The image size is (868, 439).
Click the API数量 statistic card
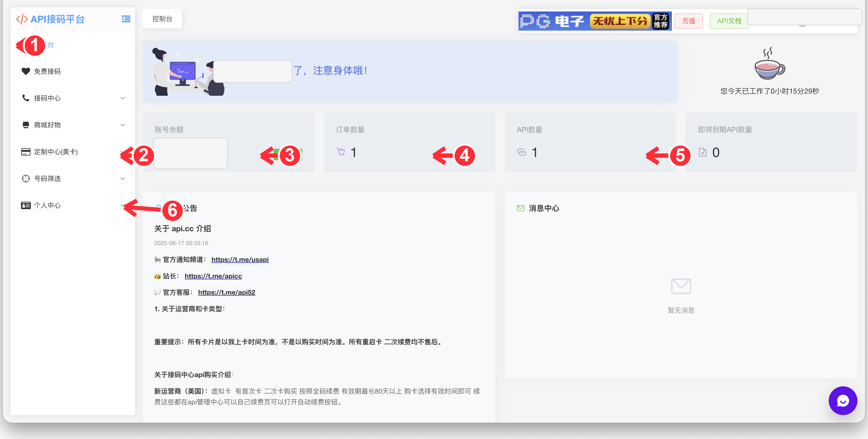(x=590, y=142)
